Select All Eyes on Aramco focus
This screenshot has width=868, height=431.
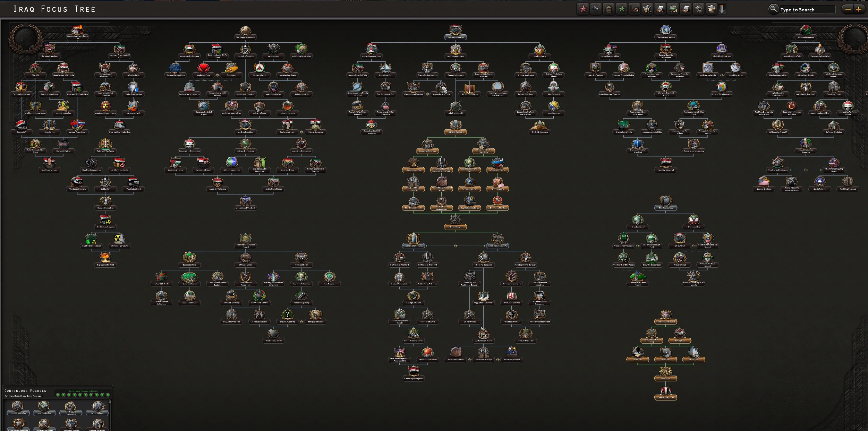[x=231, y=165]
